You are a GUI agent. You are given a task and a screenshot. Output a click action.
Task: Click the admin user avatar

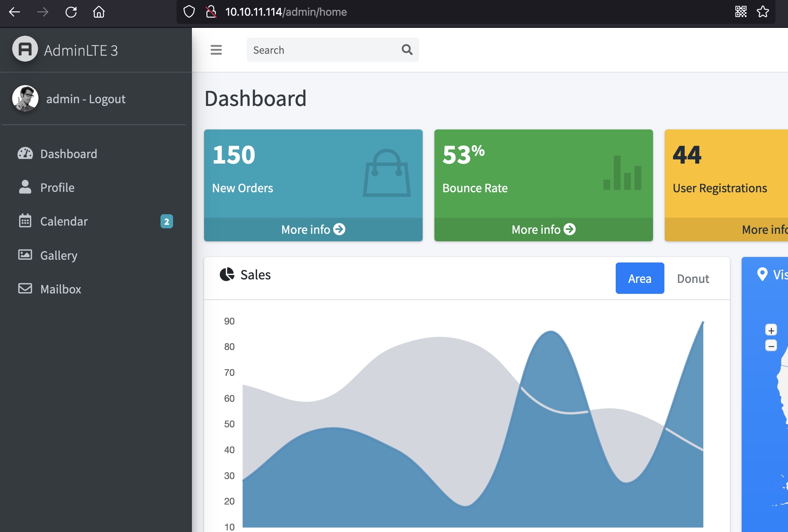[26, 98]
